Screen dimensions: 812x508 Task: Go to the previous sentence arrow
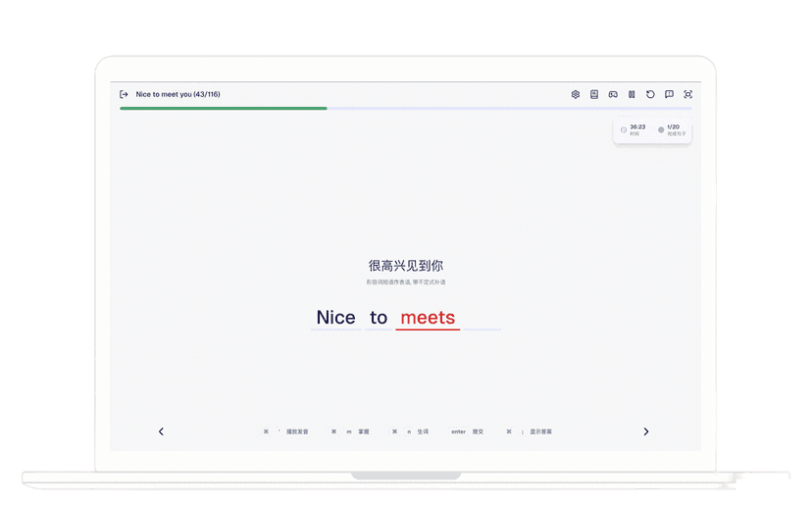tap(161, 432)
